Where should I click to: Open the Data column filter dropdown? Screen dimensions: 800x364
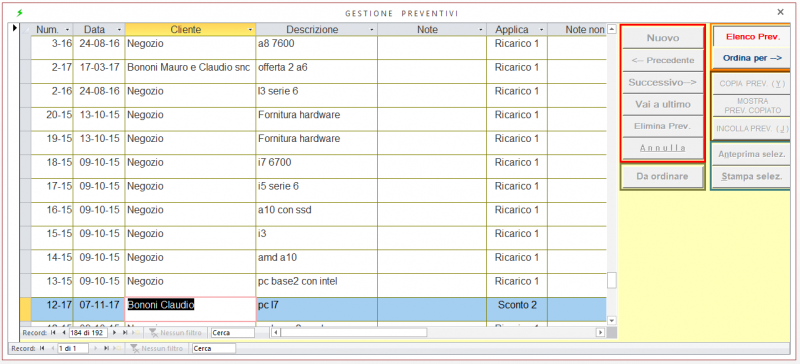pyautogui.click(x=119, y=30)
